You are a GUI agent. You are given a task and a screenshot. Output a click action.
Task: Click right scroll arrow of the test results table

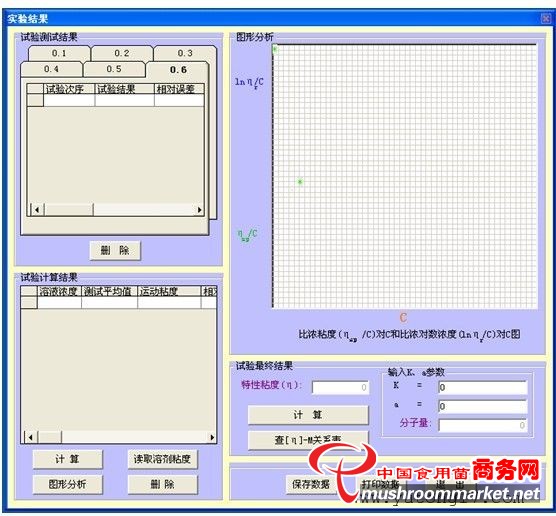(199, 210)
